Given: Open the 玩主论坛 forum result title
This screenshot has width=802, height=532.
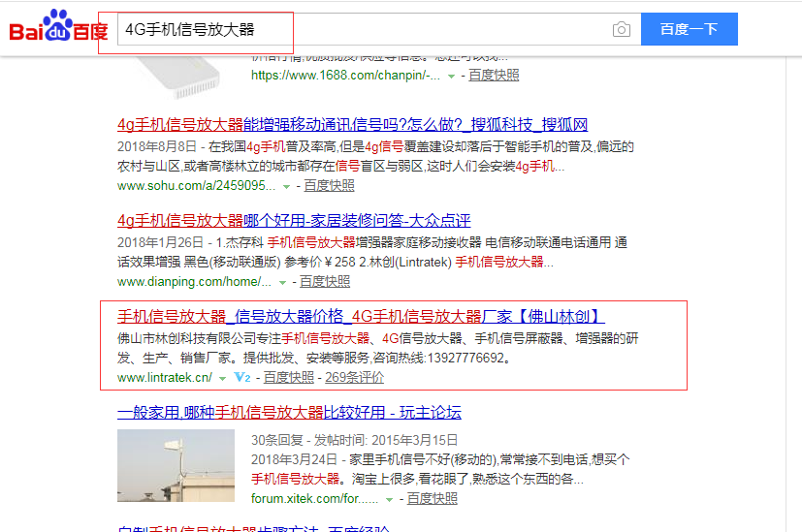Looking at the screenshot, I should click(289, 413).
